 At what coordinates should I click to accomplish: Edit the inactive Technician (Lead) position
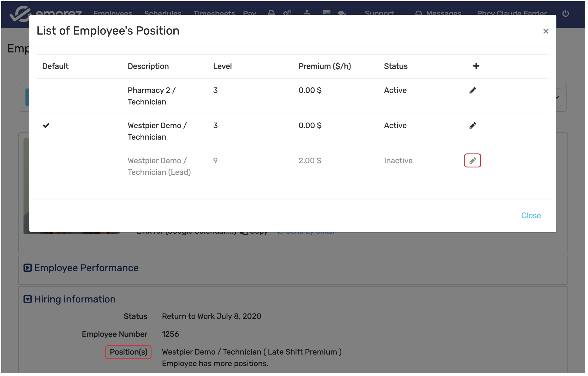coord(472,161)
